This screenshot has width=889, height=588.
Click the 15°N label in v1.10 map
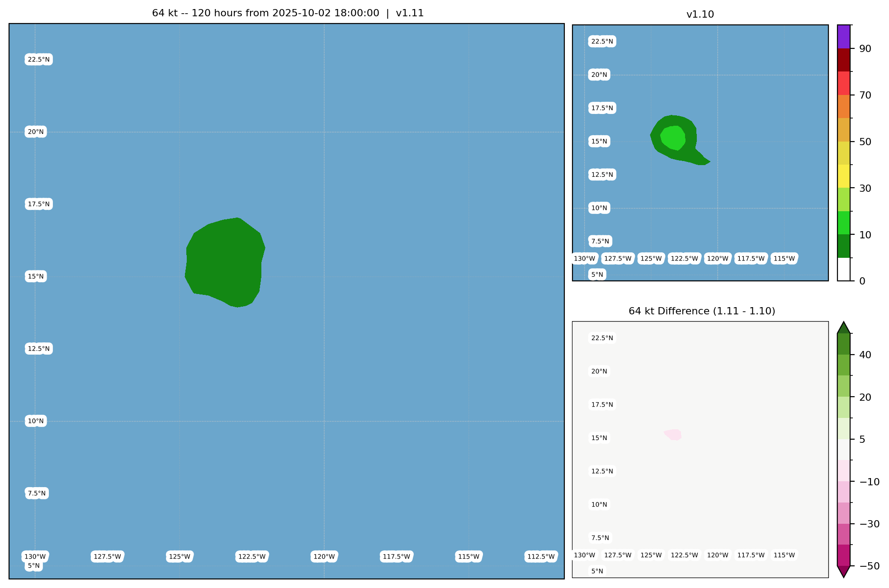coord(599,142)
